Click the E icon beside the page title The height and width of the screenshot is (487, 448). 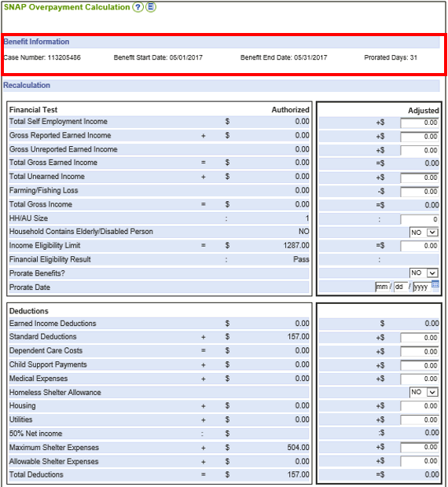[151, 7]
